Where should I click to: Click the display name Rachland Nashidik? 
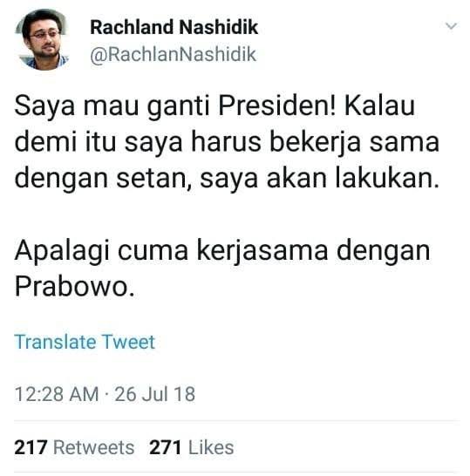point(174,27)
